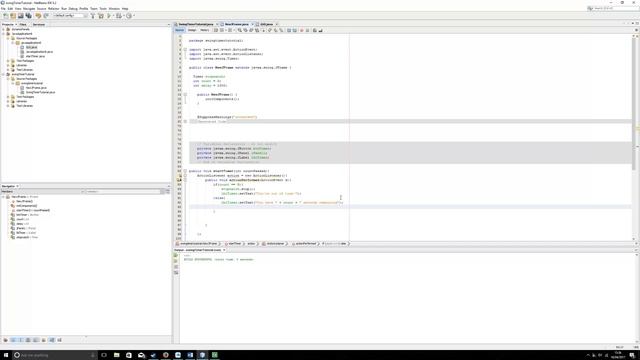This screenshot has height=360, width=640.
Task: Toggle the second filter button at Navigator bottom
Action: 13,340
